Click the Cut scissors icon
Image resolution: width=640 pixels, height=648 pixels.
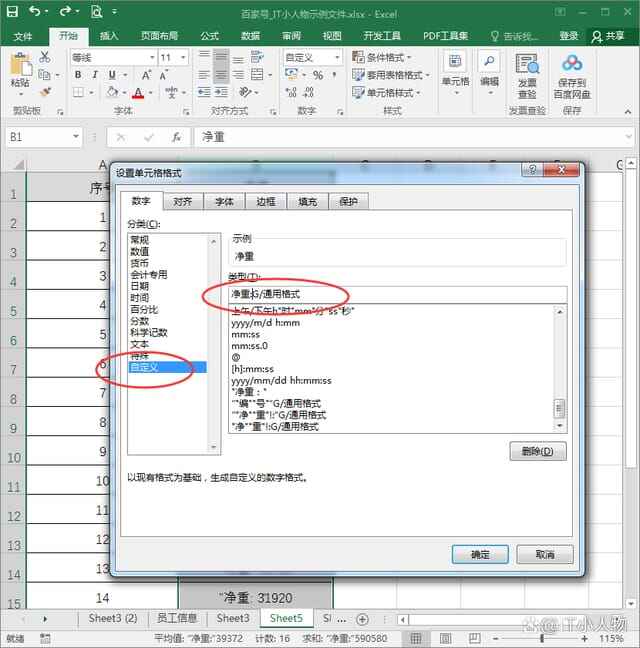[45, 57]
